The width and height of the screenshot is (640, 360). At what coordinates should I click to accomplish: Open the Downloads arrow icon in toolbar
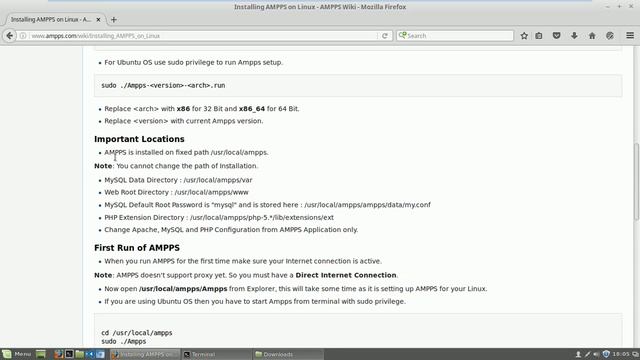(x=574, y=36)
